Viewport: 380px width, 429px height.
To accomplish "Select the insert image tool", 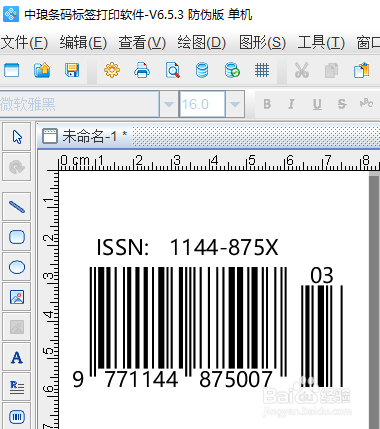I will (x=17, y=297).
